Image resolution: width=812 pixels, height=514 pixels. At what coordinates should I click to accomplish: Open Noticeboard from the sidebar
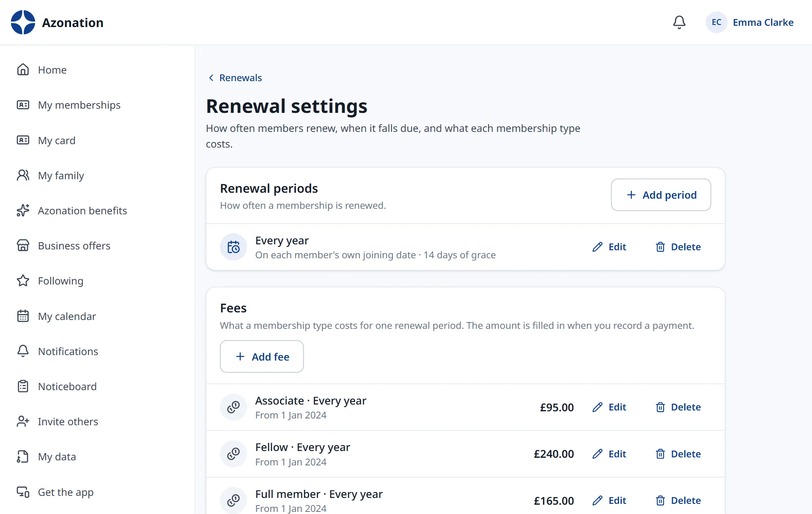coord(97,386)
